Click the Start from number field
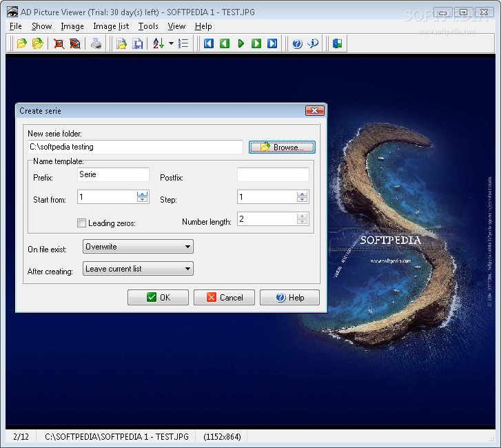Image resolution: width=501 pixels, height=448 pixels. 107,197
